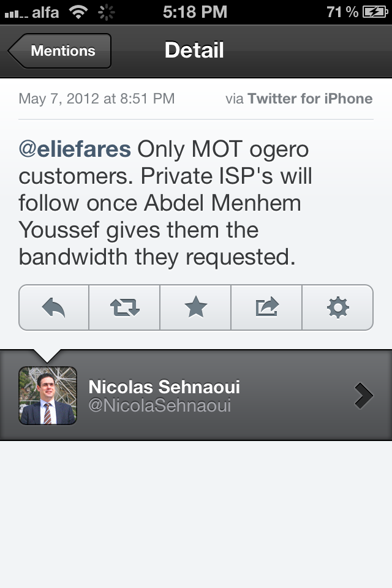Tap the 5:18 PM status bar clock
The height and width of the screenshot is (588, 392).
click(195, 11)
